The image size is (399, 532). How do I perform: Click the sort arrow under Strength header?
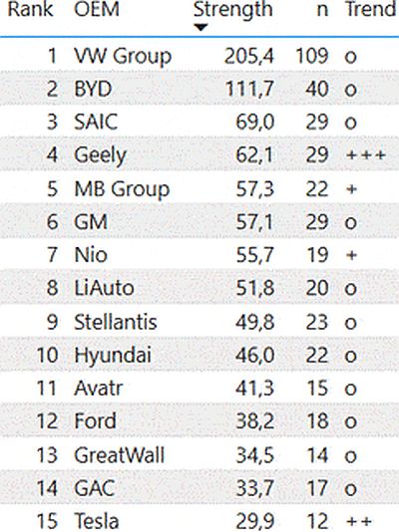click(201, 28)
